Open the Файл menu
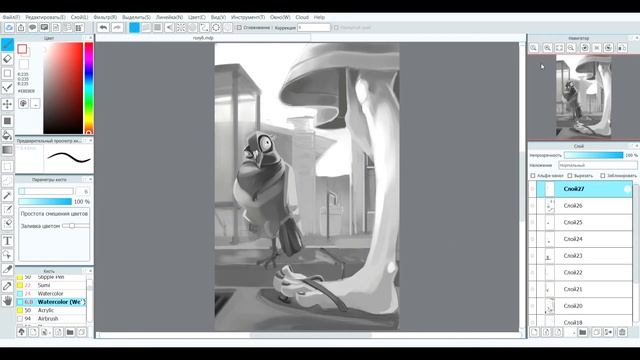The image size is (640, 360). [11, 17]
